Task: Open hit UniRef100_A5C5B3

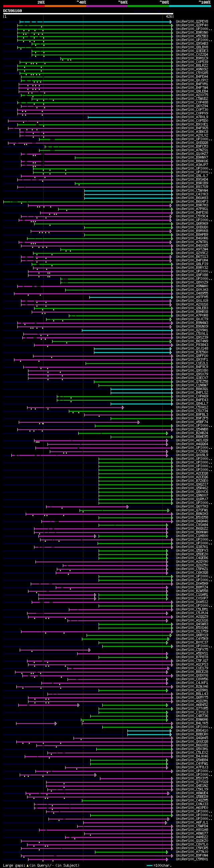Action: point(192,36)
